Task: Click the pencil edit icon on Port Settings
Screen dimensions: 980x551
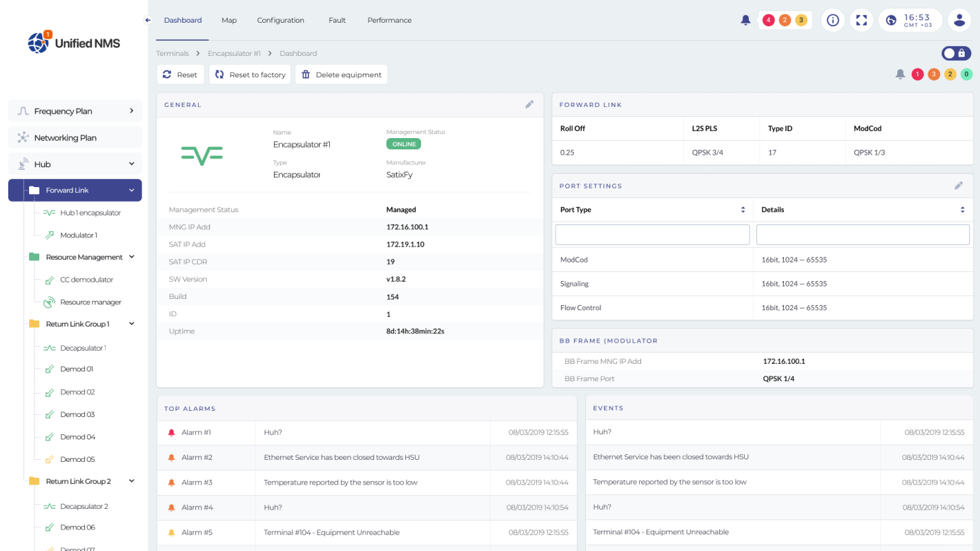Action: click(x=959, y=185)
